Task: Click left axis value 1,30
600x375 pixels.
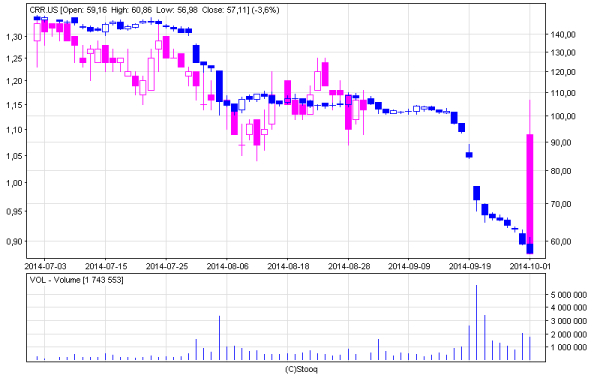Action: point(14,37)
